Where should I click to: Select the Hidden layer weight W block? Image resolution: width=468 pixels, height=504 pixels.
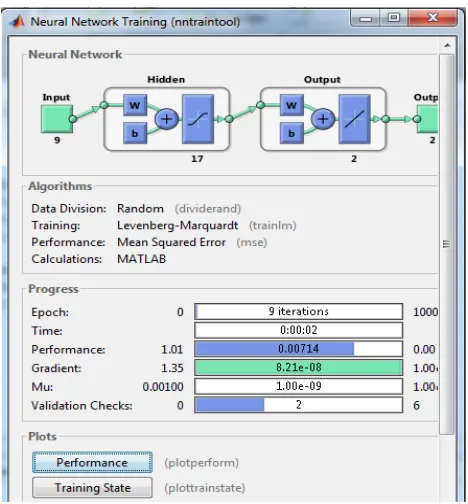[135, 105]
